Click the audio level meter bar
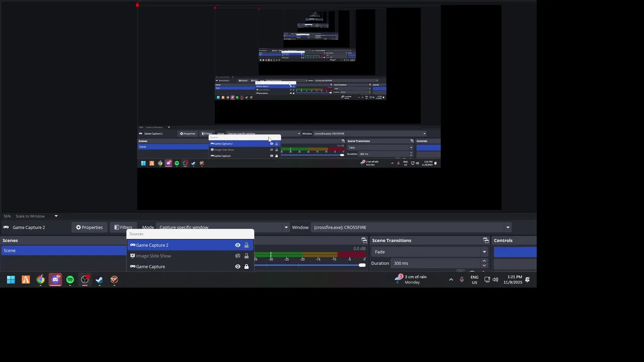 pyautogui.click(x=310, y=254)
